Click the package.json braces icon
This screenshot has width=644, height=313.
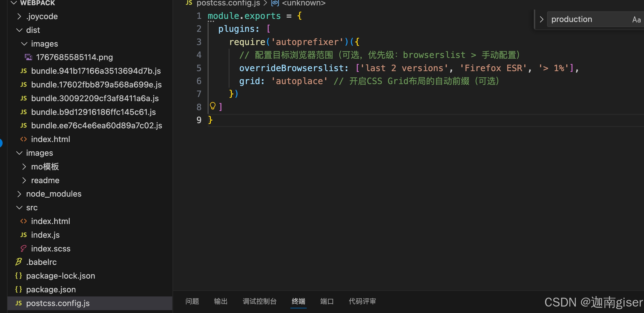coord(19,289)
